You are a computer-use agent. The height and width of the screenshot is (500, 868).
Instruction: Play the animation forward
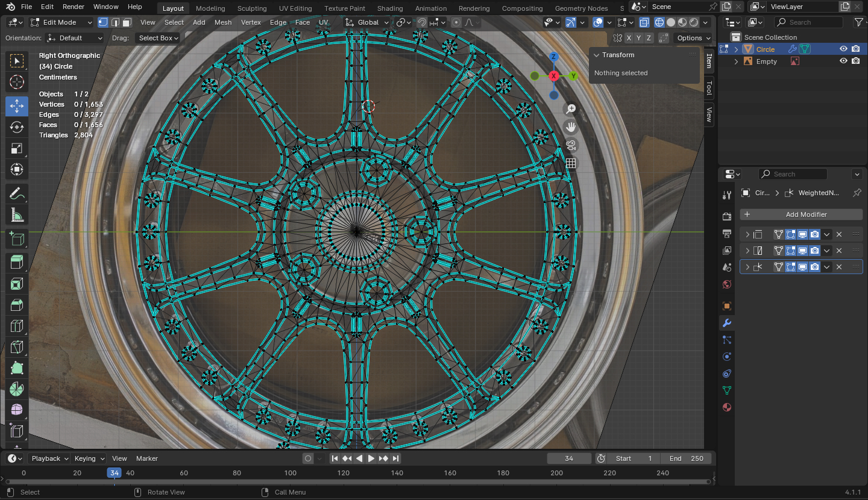click(x=371, y=458)
